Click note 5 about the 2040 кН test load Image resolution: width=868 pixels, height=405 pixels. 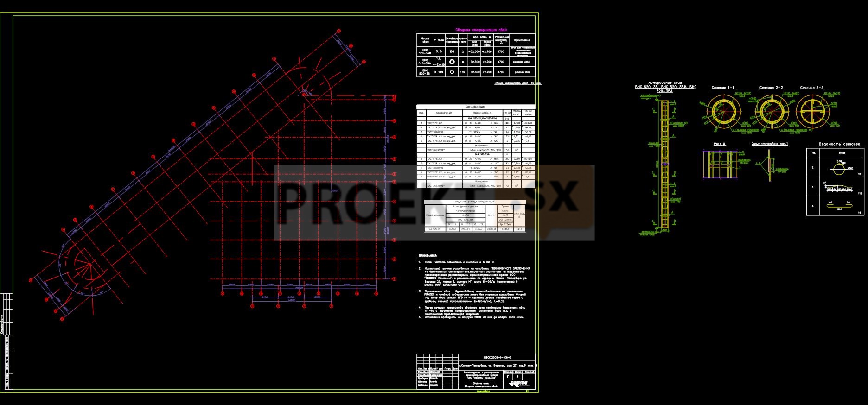click(x=472, y=318)
